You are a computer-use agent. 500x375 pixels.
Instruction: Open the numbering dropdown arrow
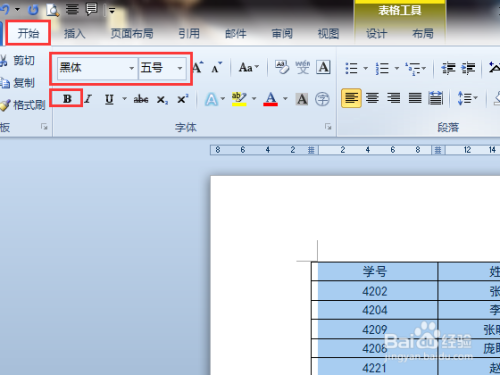click(x=397, y=68)
